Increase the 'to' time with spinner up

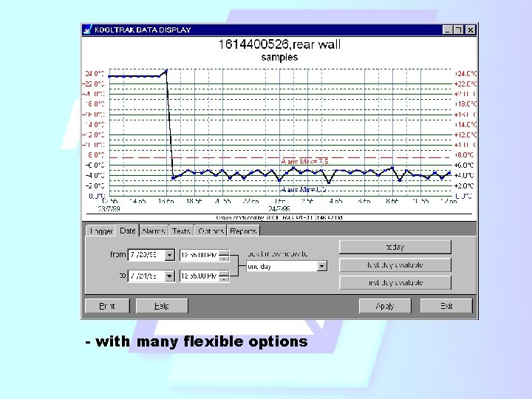224,273
